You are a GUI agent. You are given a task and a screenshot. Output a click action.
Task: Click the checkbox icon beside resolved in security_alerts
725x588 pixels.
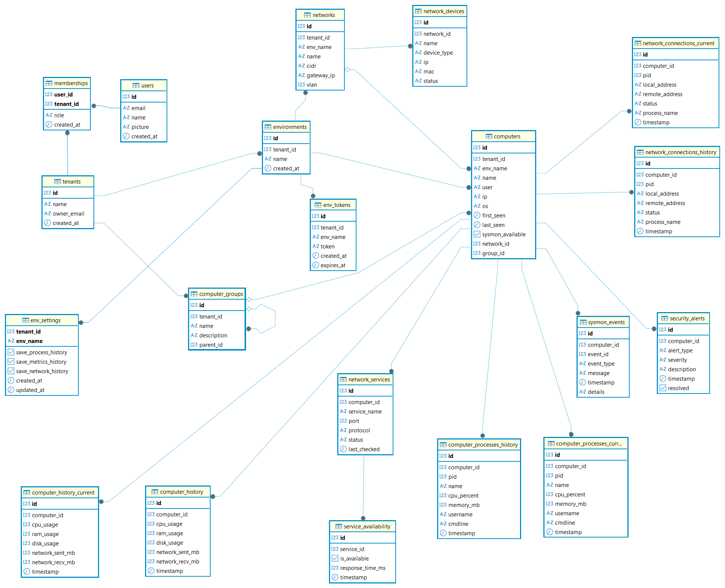(663, 388)
